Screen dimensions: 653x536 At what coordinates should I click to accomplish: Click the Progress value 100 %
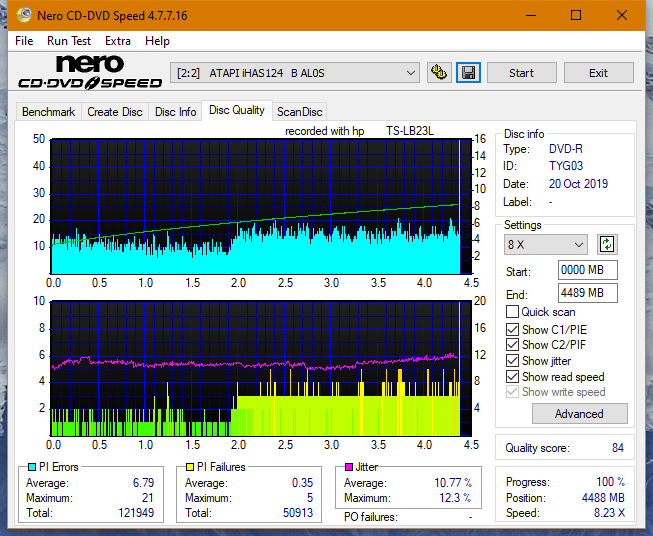(611, 482)
